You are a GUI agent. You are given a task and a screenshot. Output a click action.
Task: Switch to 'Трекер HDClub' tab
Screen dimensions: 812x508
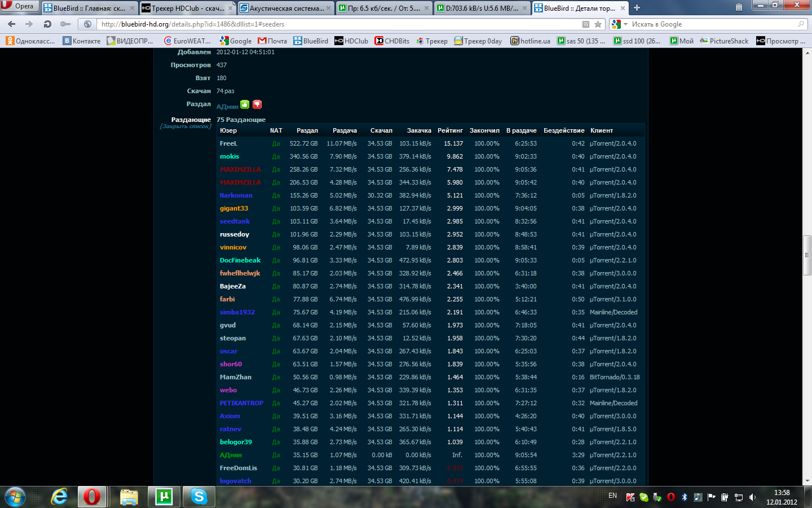pyautogui.click(x=187, y=8)
